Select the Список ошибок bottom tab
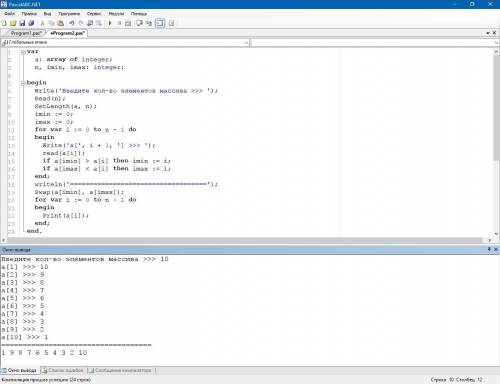Screen dimensions: 500x384 tap(63, 370)
